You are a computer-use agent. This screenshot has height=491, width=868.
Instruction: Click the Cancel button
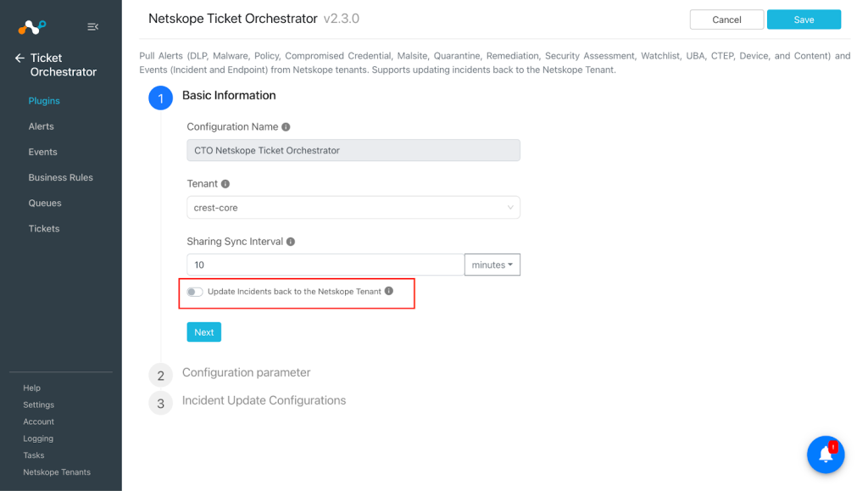click(726, 20)
